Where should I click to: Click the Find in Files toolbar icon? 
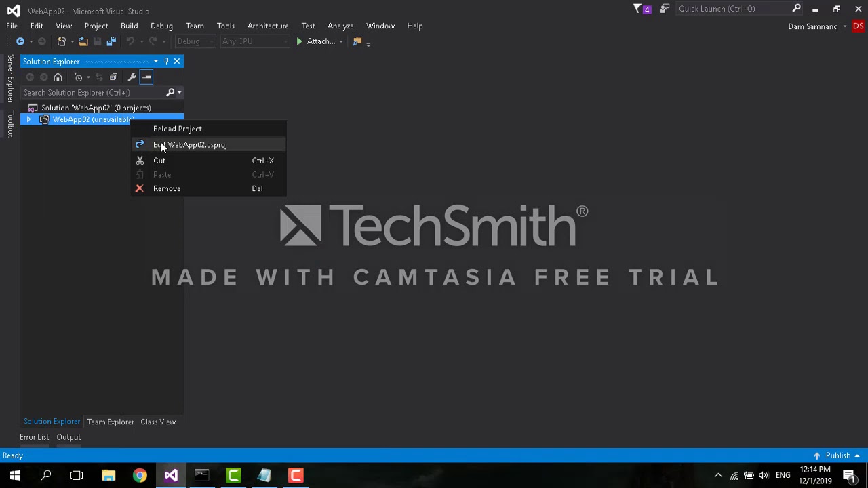pos(357,41)
